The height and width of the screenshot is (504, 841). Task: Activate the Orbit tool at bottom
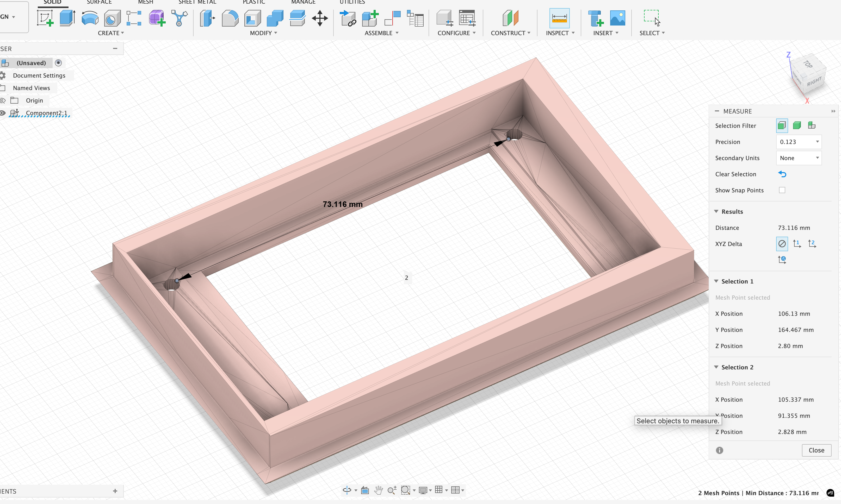347,490
